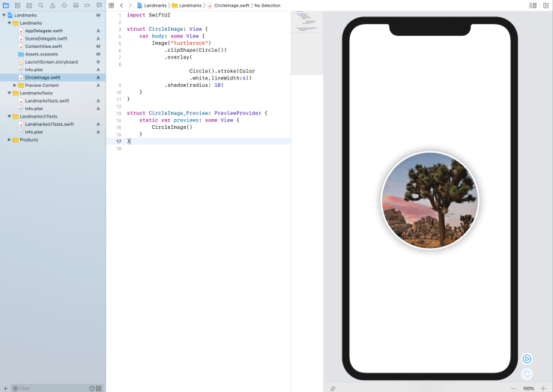This screenshot has height=392, width=553.
Task: Collapse the LandmarksTests group
Action: pos(9,93)
